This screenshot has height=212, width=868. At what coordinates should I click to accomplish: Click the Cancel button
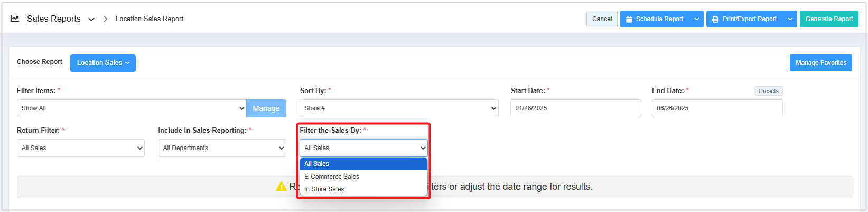click(602, 19)
